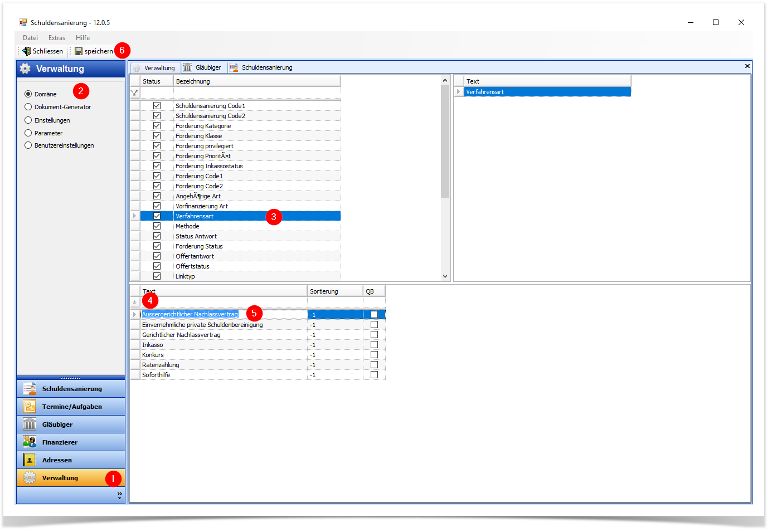Click the new-row Text entry cell
772x532 pixels.
224,302
